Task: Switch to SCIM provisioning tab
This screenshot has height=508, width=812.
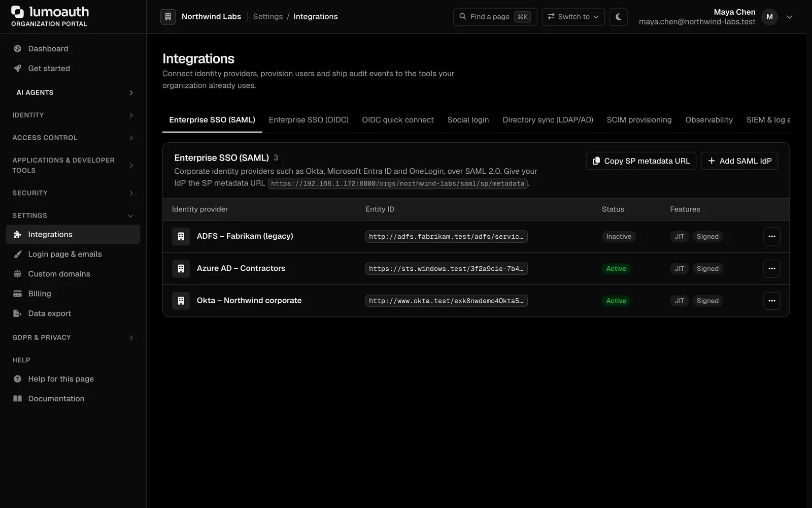Action: tap(639, 120)
